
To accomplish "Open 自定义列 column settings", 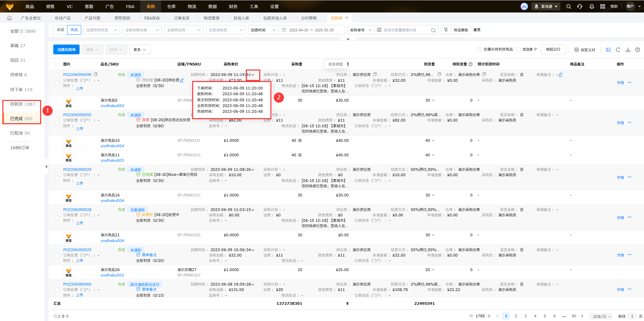I will click(x=585, y=50).
